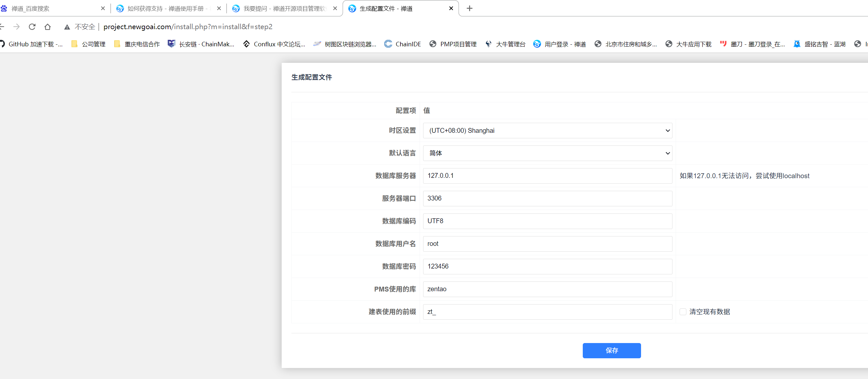This screenshot has width=868, height=379.
Task: Switch to the 如何获得支持 tab
Action: click(165, 8)
